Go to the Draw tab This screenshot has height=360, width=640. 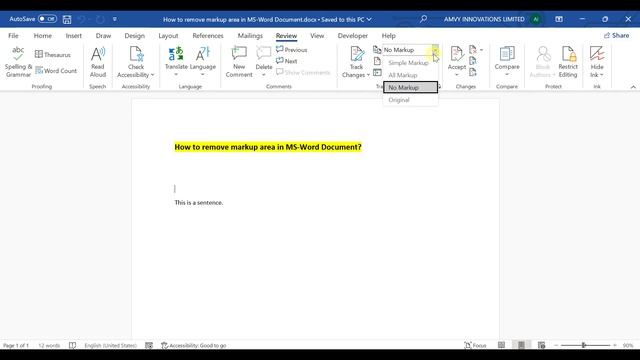[x=103, y=36]
